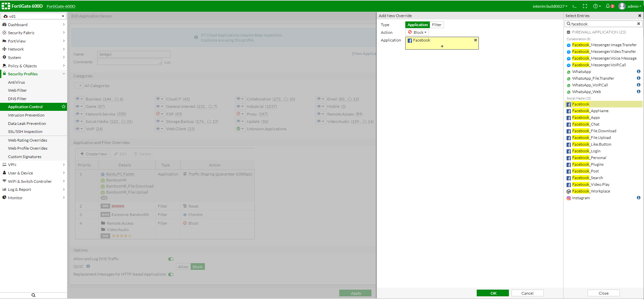Screen dimensions: 644x300
Task: Open the help question mark menu
Action: pos(597,6)
